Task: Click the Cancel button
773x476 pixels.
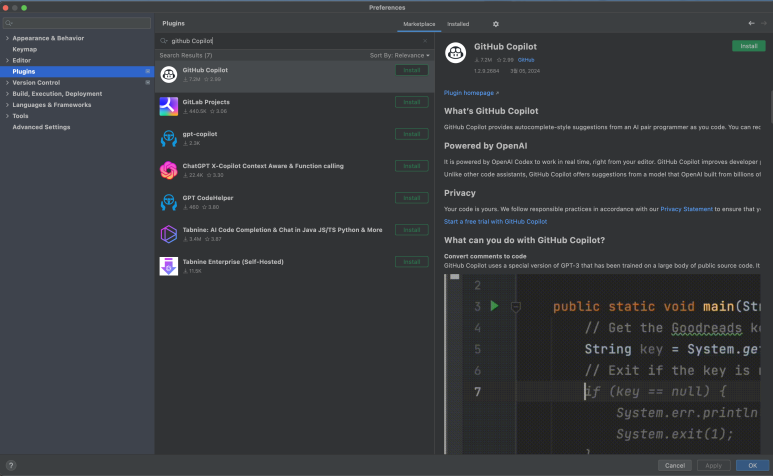Action: tap(674, 465)
